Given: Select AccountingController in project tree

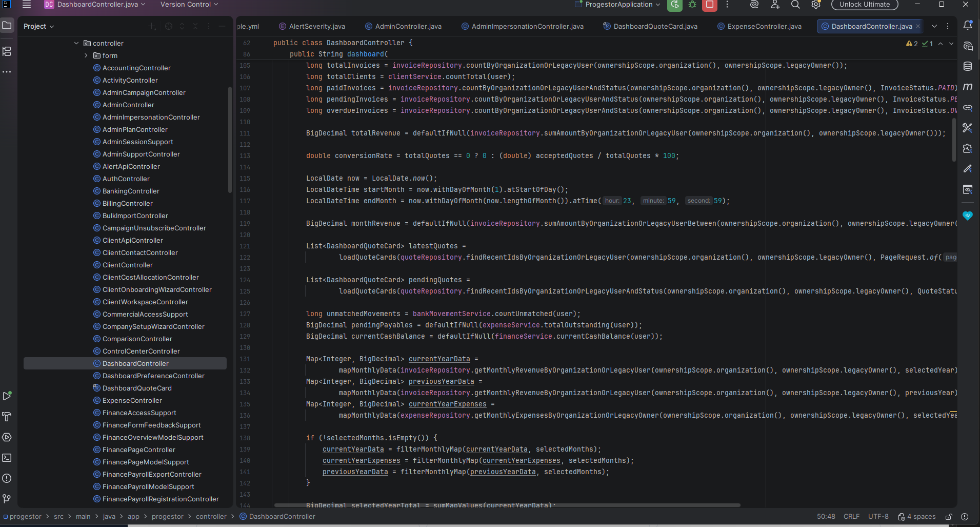Looking at the screenshot, I should point(136,68).
